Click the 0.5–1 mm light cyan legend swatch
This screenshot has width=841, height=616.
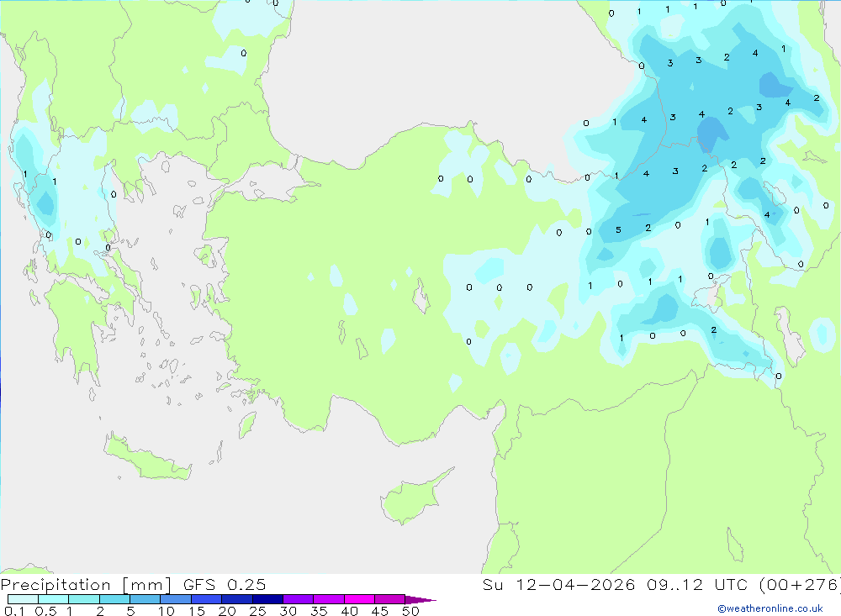point(53,599)
